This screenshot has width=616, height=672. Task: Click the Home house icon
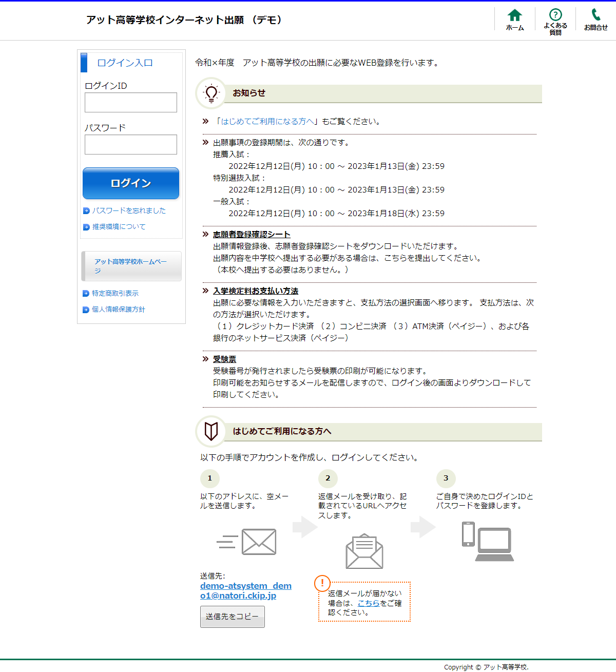[x=514, y=16]
